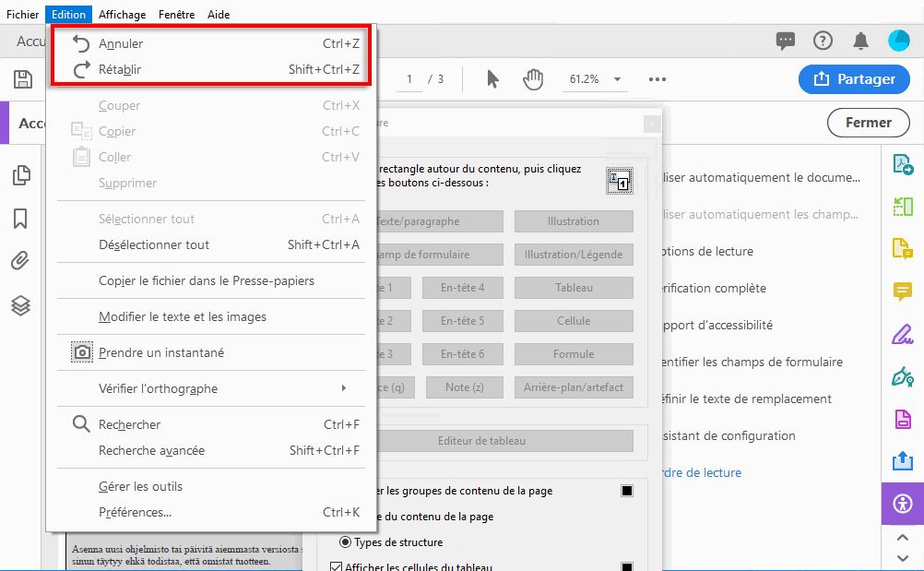This screenshot has height=571, width=924.
Task: Open the Affichage menu
Action: (x=122, y=14)
